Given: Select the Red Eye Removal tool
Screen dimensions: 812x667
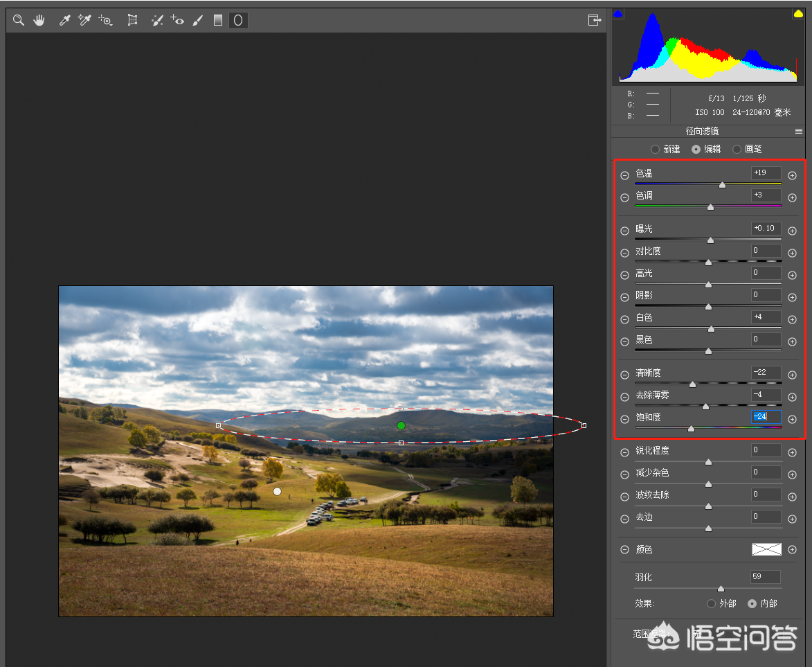Looking at the screenshot, I should tap(177, 20).
